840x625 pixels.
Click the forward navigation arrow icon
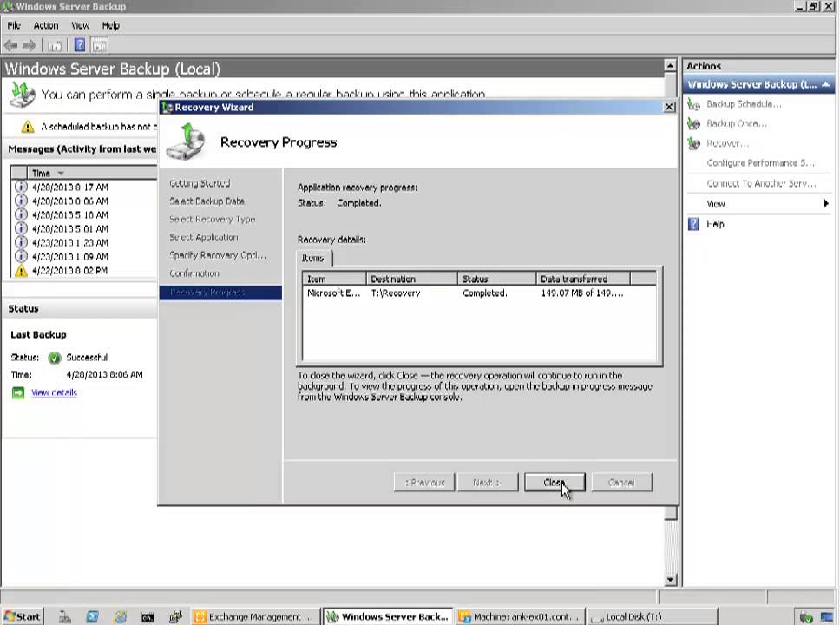[29, 45]
